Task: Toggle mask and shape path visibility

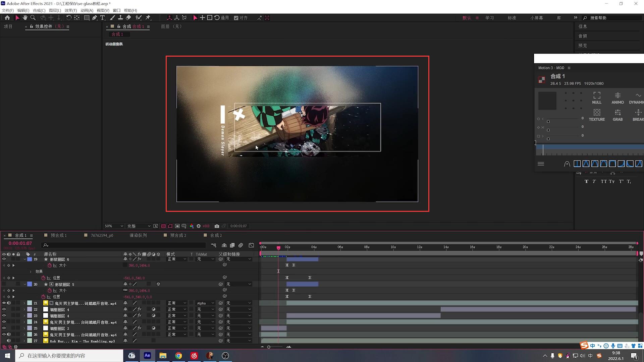Action: point(170,226)
